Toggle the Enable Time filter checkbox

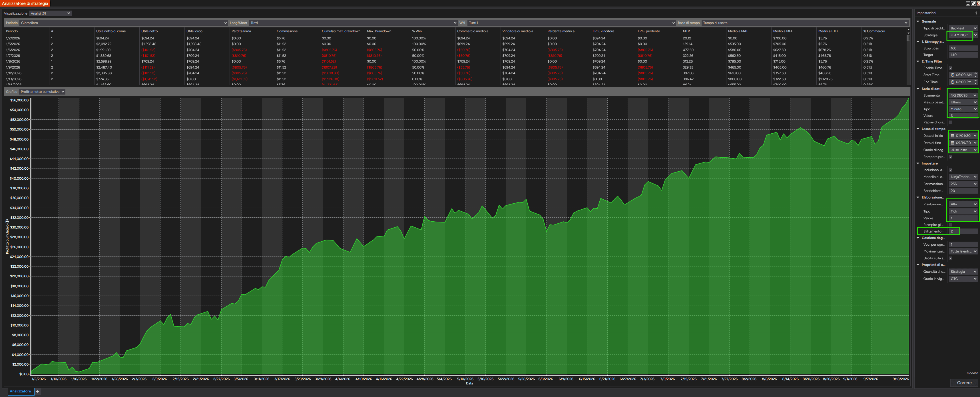[x=950, y=68]
